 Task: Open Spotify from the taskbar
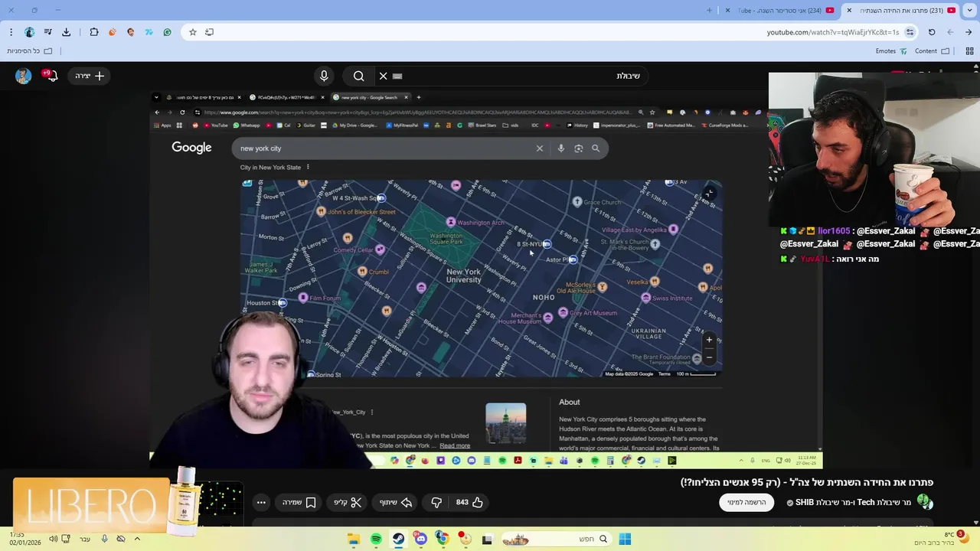coord(376,540)
